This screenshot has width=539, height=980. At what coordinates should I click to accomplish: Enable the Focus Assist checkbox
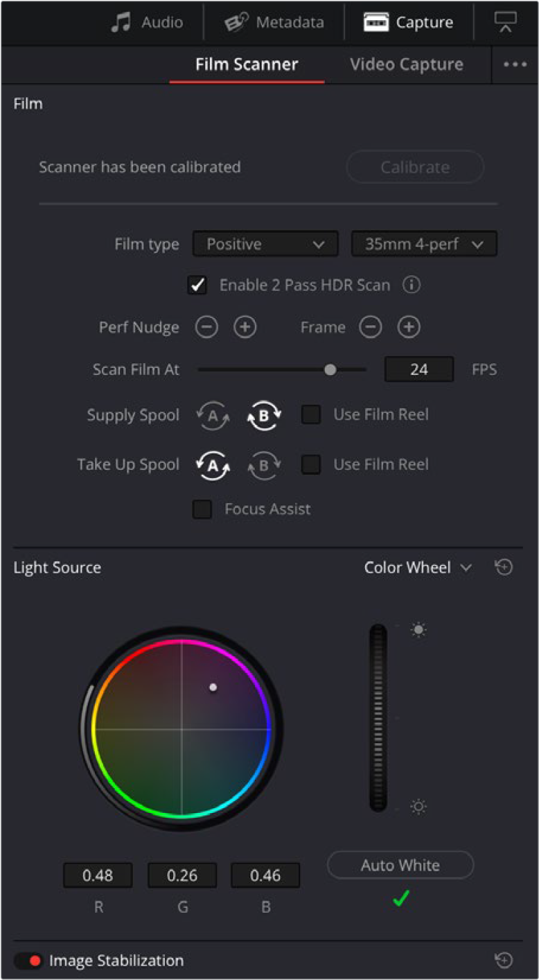(202, 509)
